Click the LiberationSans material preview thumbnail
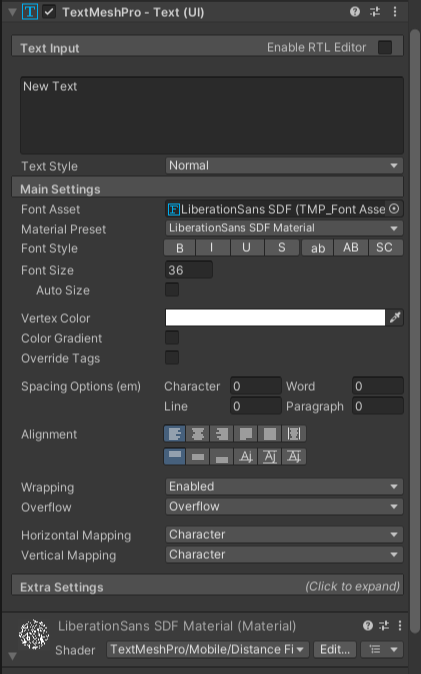The height and width of the screenshot is (674, 421). [34, 634]
